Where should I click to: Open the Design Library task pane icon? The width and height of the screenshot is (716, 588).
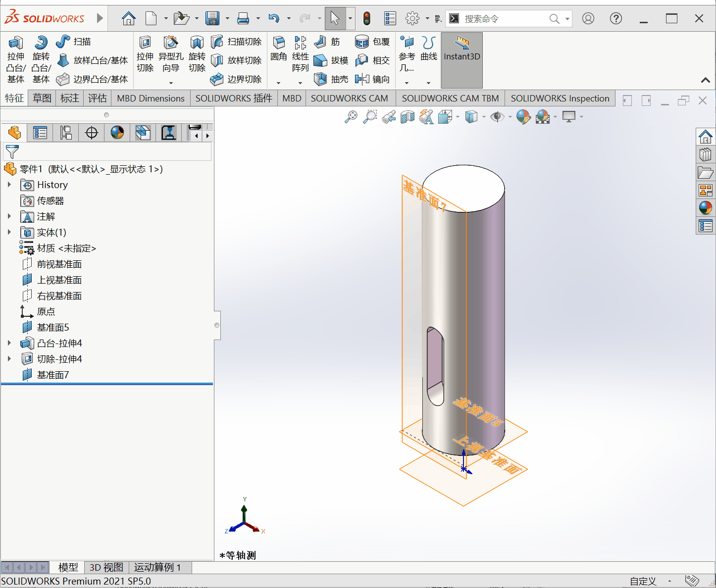tap(706, 154)
